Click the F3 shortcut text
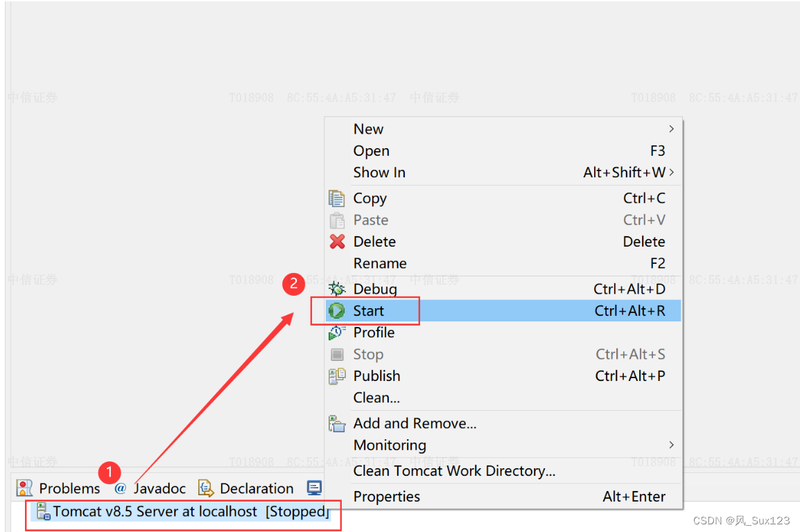The height and width of the screenshot is (532, 800). coord(658,151)
